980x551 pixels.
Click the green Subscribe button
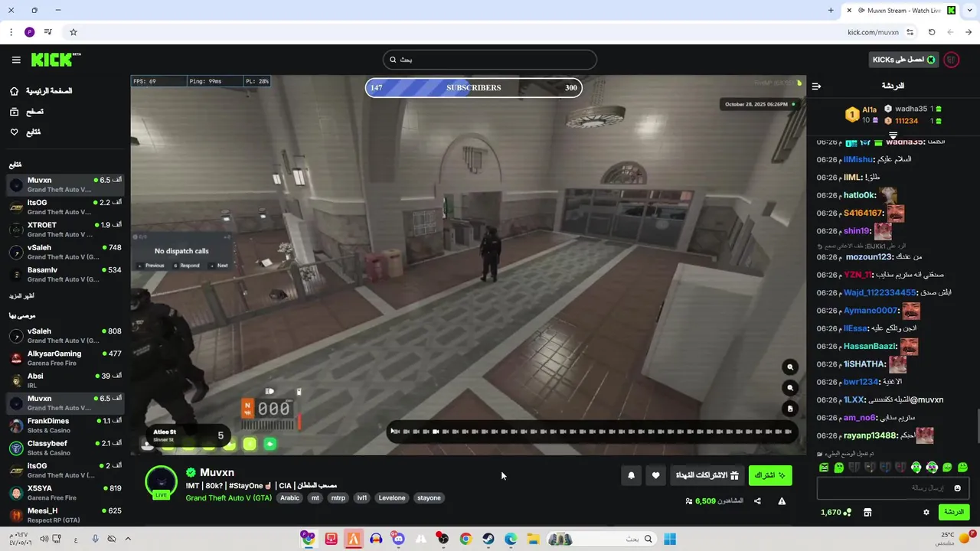pyautogui.click(x=770, y=475)
